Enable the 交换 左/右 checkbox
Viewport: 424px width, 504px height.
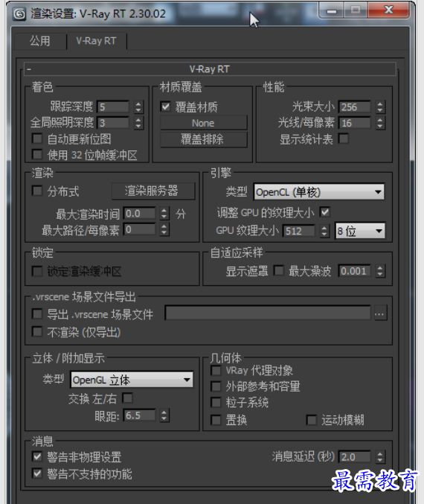[127, 398]
